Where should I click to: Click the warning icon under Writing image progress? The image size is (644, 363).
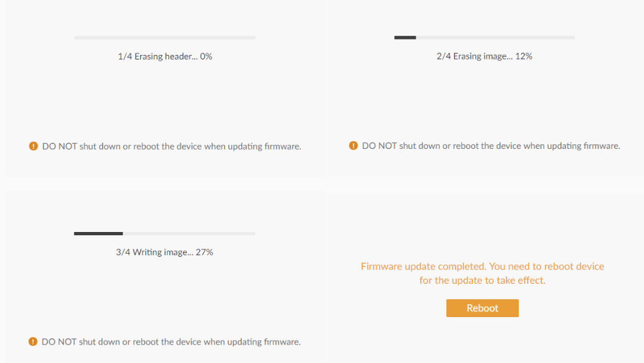pos(33,342)
